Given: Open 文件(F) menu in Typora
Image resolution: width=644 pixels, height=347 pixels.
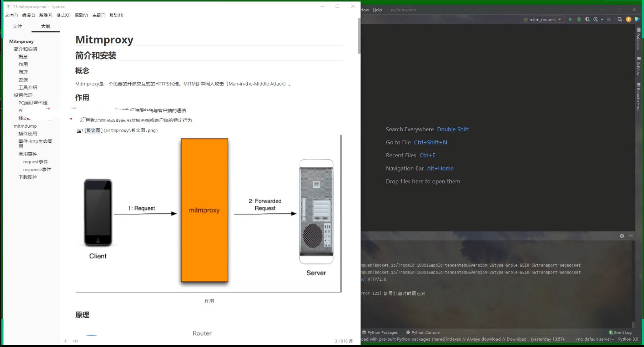Looking at the screenshot, I should (x=11, y=15).
